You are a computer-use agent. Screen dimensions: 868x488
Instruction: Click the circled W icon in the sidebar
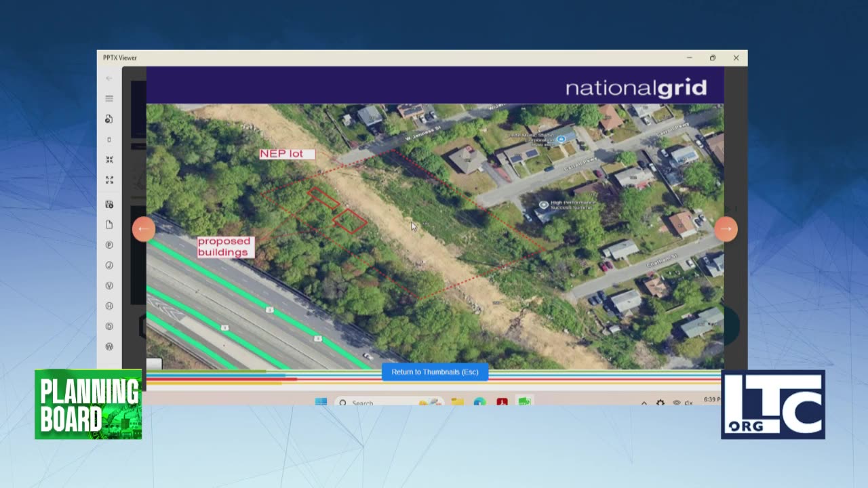pos(109,346)
